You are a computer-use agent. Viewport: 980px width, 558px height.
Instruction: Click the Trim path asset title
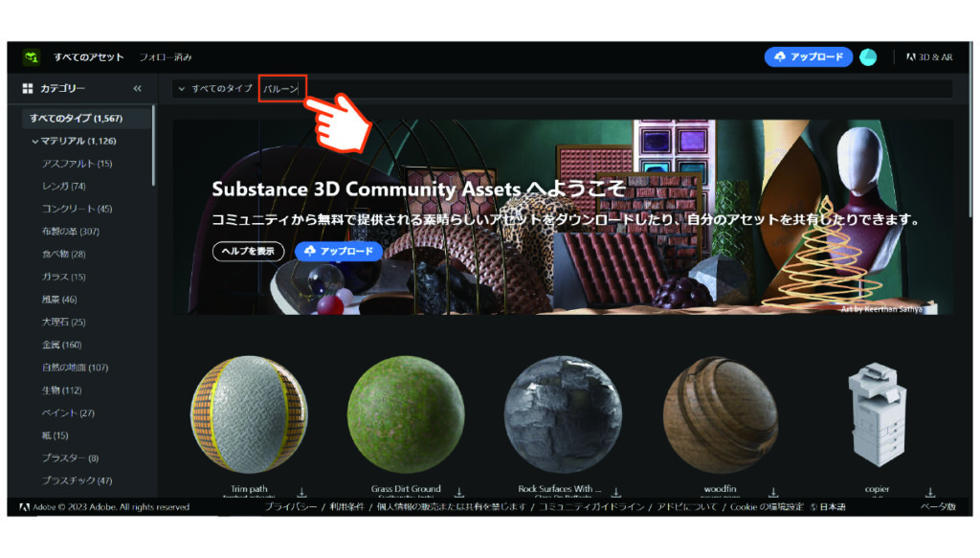click(x=249, y=489)
